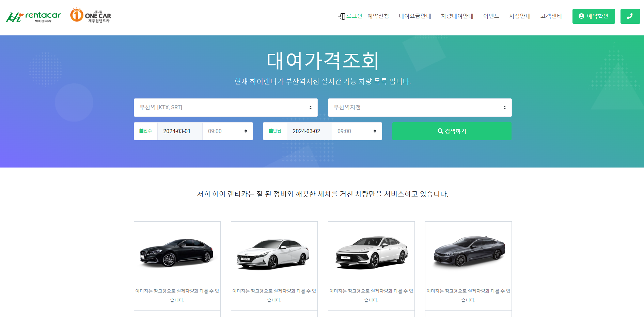
Task: Click the pickup date field 2024-03-01
Action: tap(180, 131)
